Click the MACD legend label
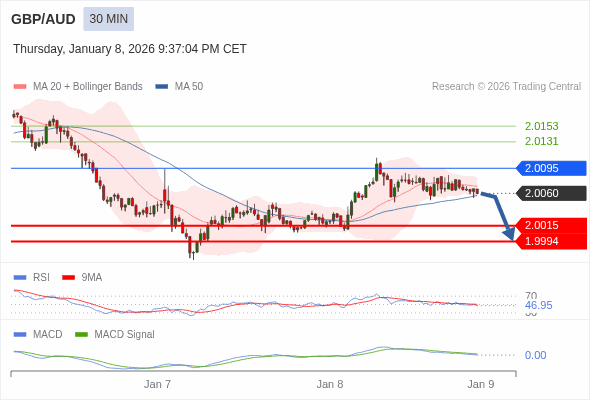 point(48,335)
